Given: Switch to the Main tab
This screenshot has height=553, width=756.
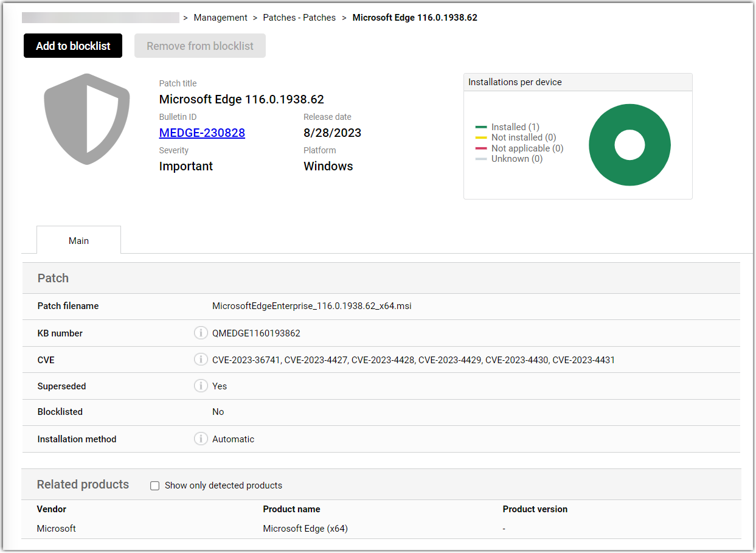Looking at the screenshot, I should (78, 240).
